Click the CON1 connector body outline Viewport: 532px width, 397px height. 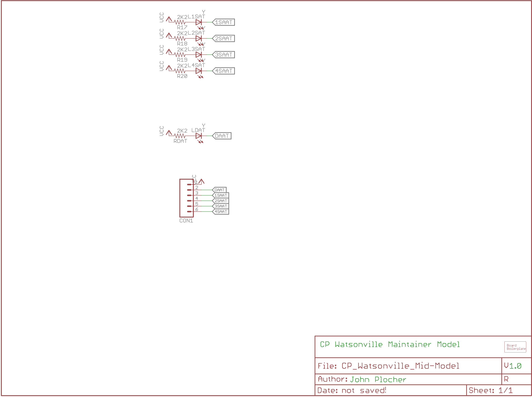187,198
